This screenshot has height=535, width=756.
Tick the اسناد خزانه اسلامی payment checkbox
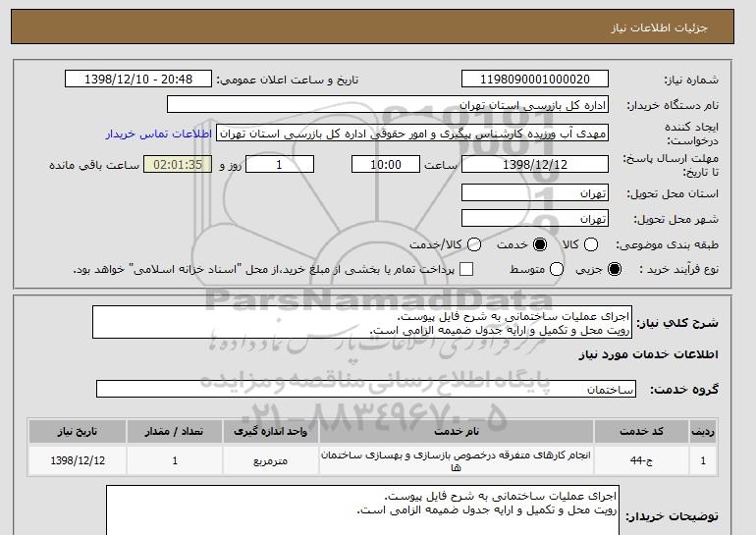click(466, 269)
